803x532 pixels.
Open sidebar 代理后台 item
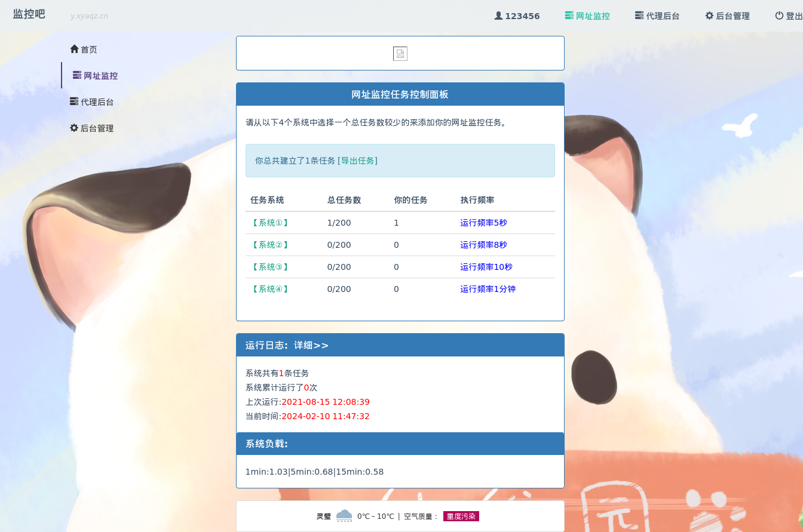pos(92,102)
